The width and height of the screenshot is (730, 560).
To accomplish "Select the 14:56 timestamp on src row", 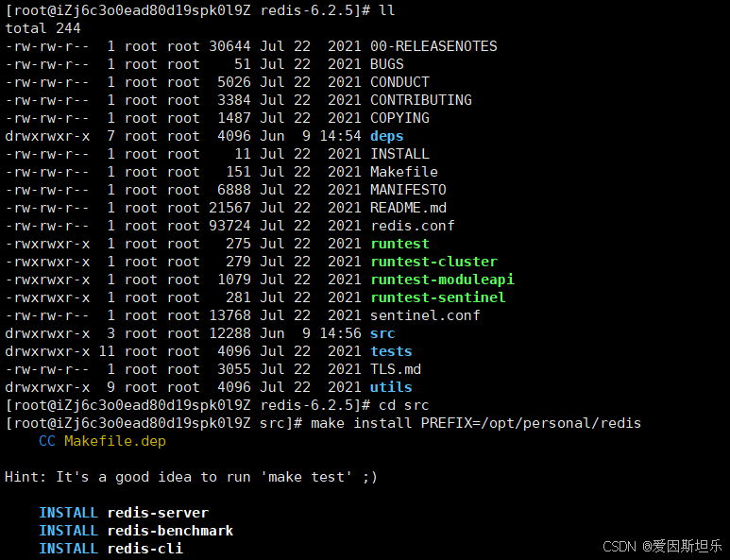I will click(340, 333).
